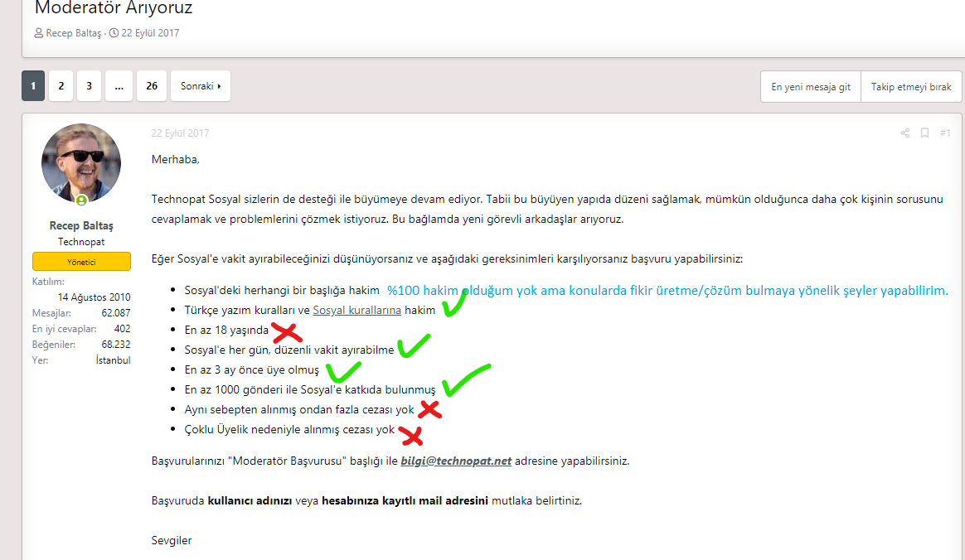The width and height of the screenshot is (965, 560).
Task: Go to page 2 of the thread
Action: click(61, 86)
